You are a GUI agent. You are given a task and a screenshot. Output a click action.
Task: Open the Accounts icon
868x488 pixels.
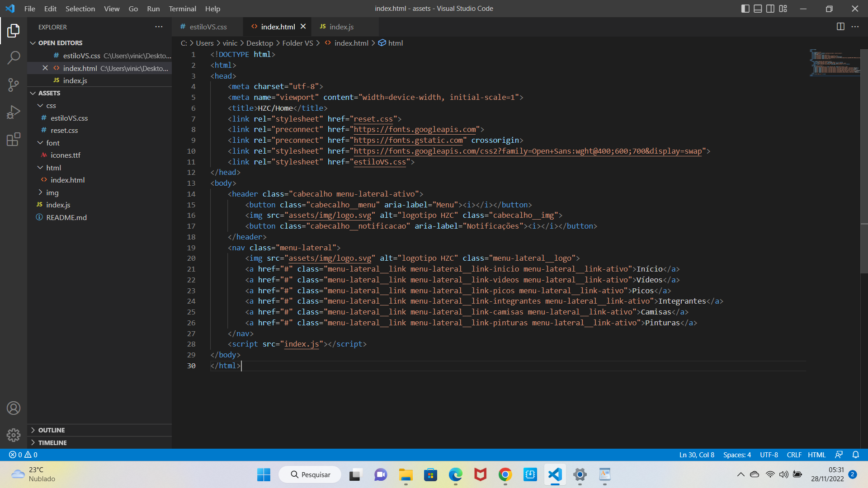[14, 408]
